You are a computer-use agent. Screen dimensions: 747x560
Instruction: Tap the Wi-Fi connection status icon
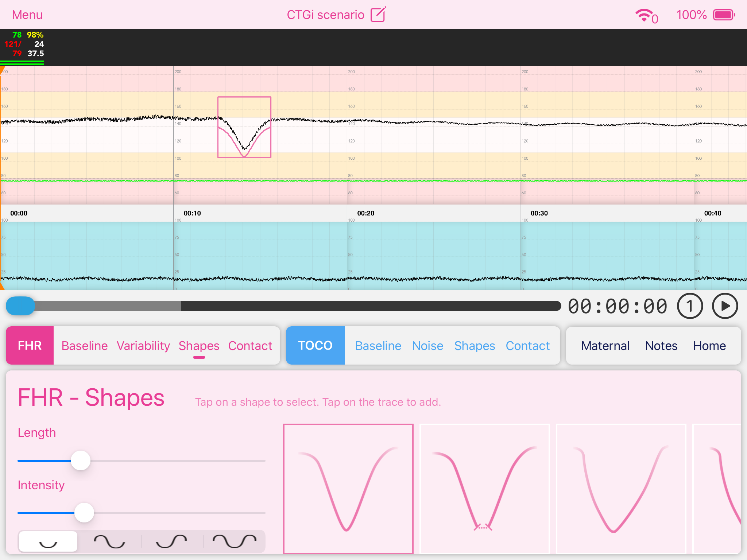coord(644,15)
